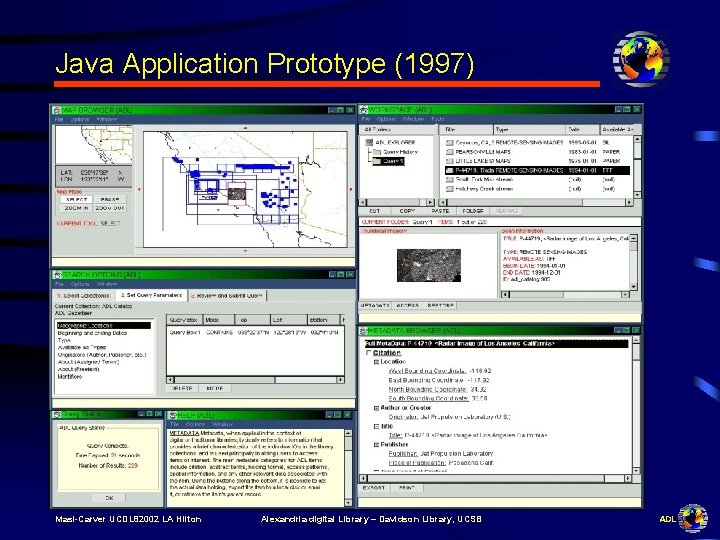Click radar image thumbnail in Workspace
The image size is (720, 540).
click(x=429, y=265)
